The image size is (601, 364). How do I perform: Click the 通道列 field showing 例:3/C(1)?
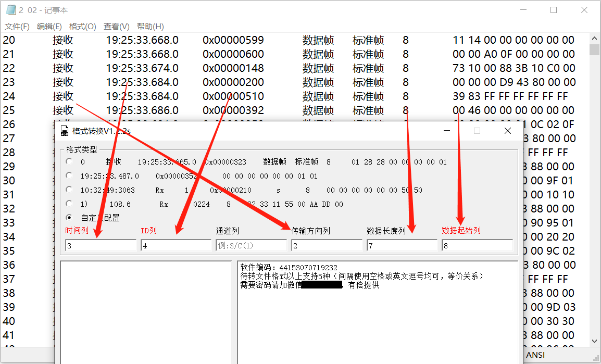coord(252,244)
